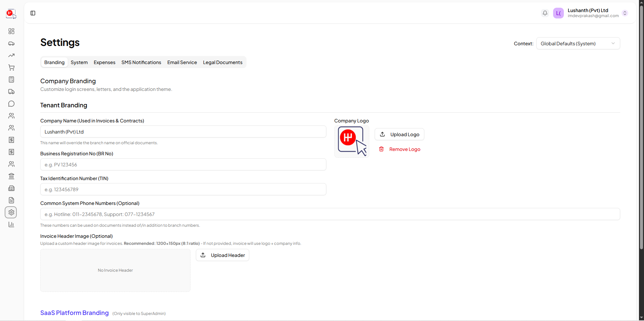644x321 pixels.
Task: Click the shopping cart sidebar icon
Action: 11,67
